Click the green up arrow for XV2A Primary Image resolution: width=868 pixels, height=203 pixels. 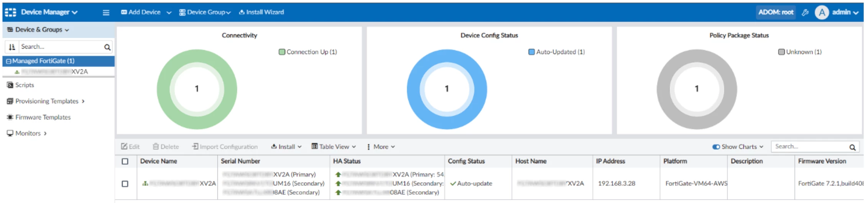pyautogui.click(x=338, y=175)
